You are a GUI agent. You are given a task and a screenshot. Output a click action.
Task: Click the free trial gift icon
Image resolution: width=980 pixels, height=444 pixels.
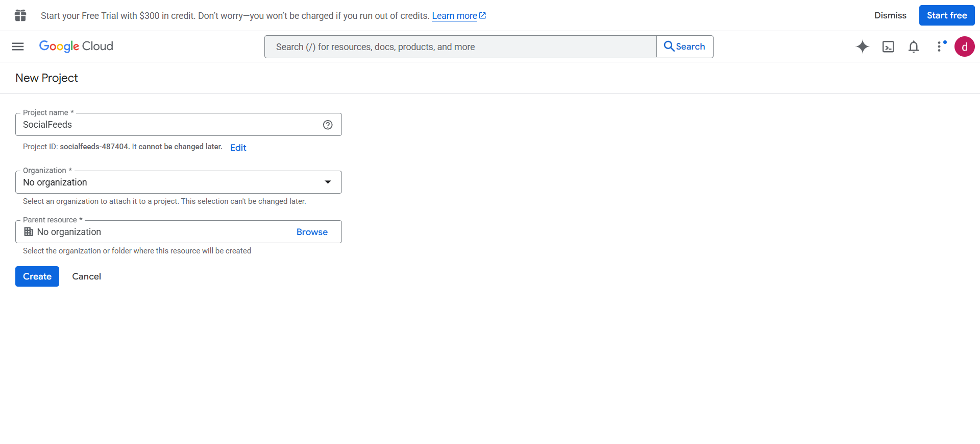(x=20, y=15)
